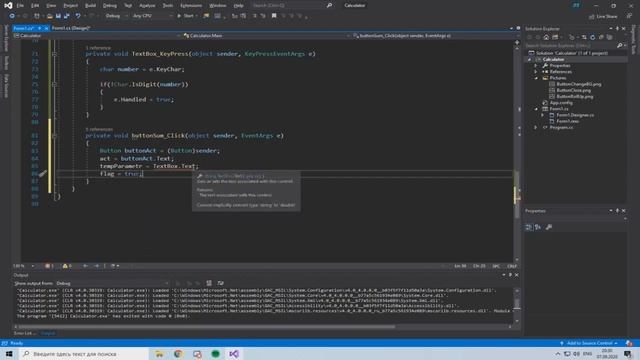
Task: Pin the Solution Explorer panel
Action: click(617, 29)
